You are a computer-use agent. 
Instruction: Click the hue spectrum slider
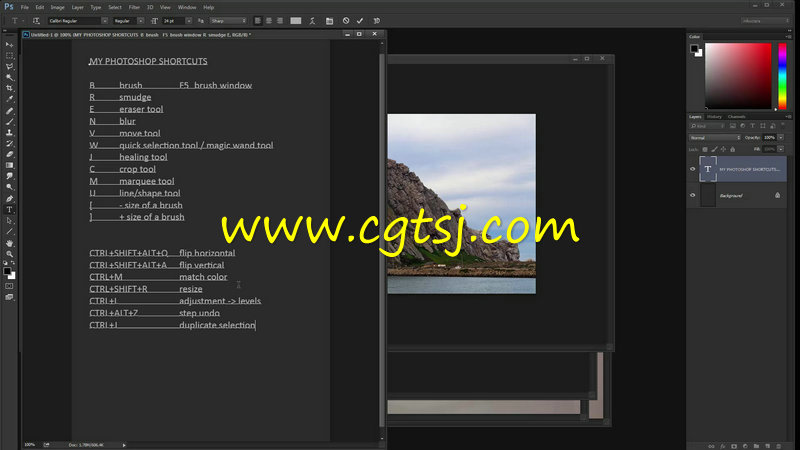[782, 76]
